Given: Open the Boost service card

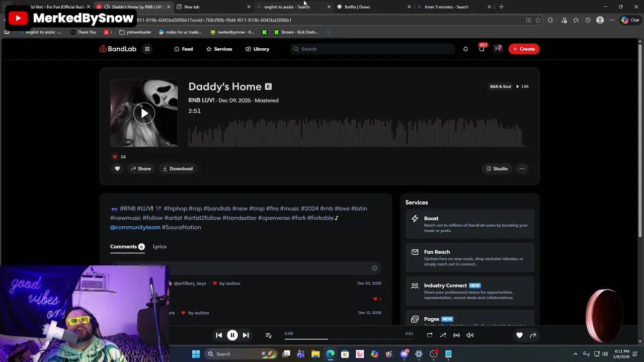Looking at the screenshot, I should [469, 224].
